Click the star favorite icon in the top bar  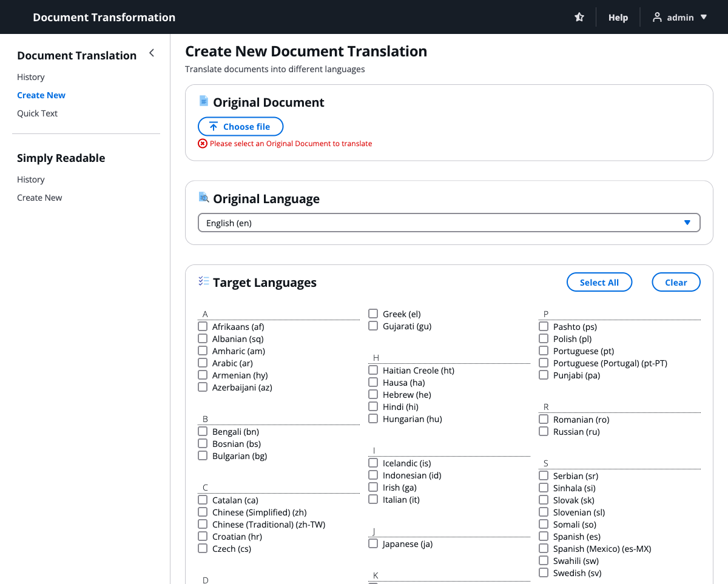click(x=579, y=17)
